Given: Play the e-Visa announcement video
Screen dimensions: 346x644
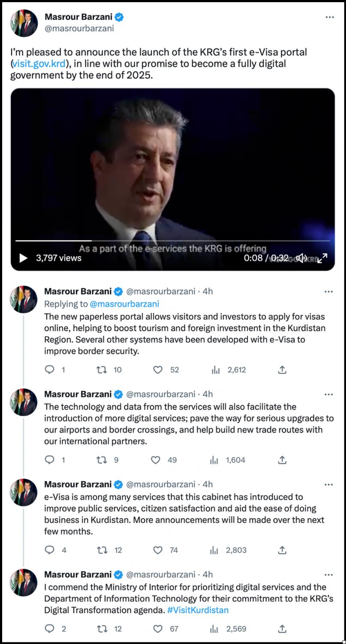Looking at the screenshot, I should pos(24,258).
